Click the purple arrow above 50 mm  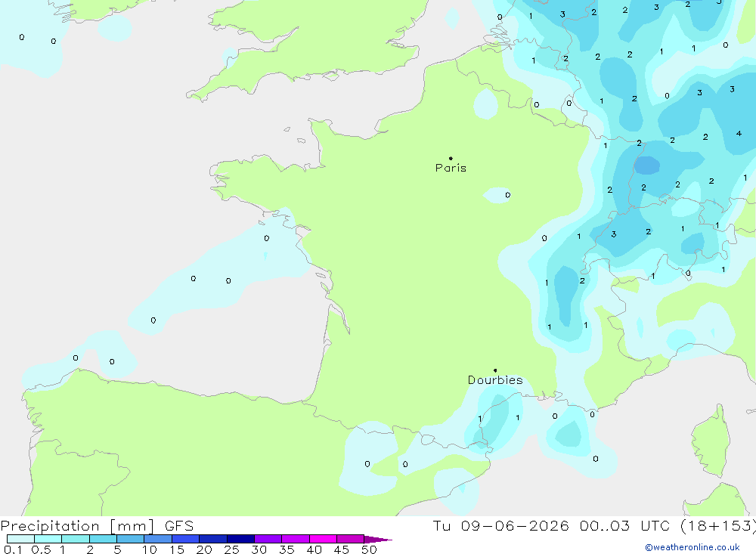coord(377,539)
